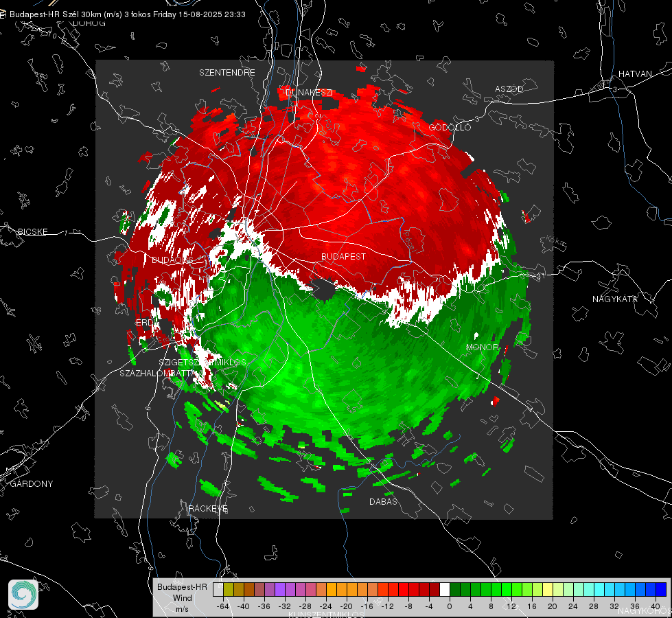Click the white zero-velocity legend swatch
This screenshot has height=618, width=672.
tap(445, 590)
